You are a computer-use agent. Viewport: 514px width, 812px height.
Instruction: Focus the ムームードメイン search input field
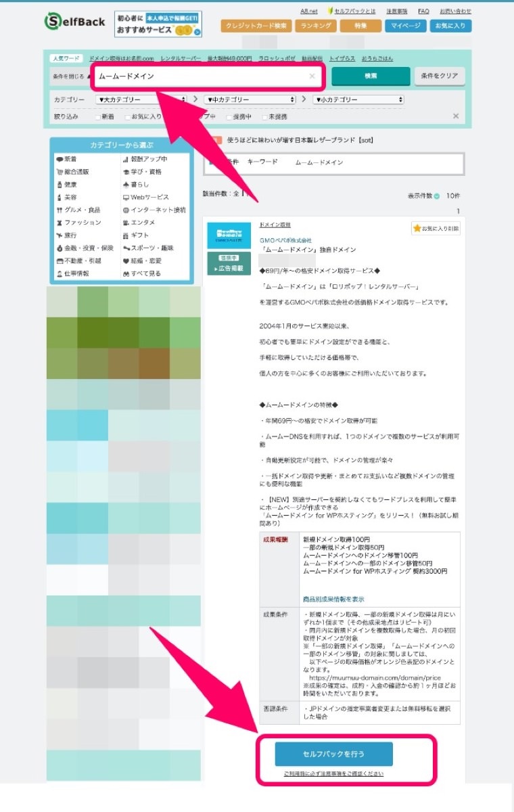pyautogui.click(x=207, y=76)
